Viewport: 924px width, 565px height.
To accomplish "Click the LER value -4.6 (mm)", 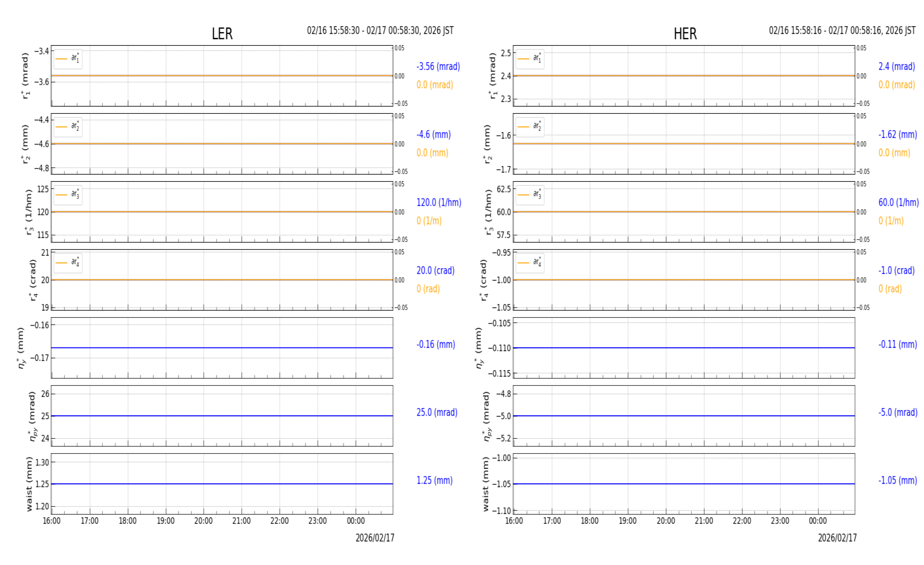I will coord(434,135).
